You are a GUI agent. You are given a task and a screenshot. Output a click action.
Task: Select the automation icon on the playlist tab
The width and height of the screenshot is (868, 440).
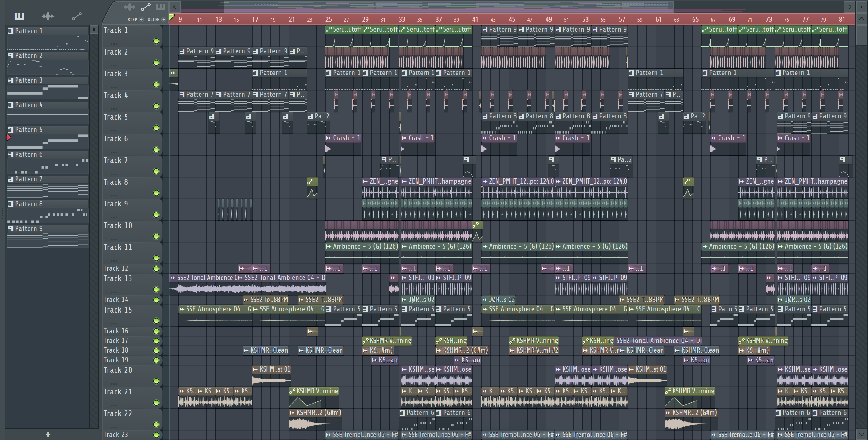[146, 7]
